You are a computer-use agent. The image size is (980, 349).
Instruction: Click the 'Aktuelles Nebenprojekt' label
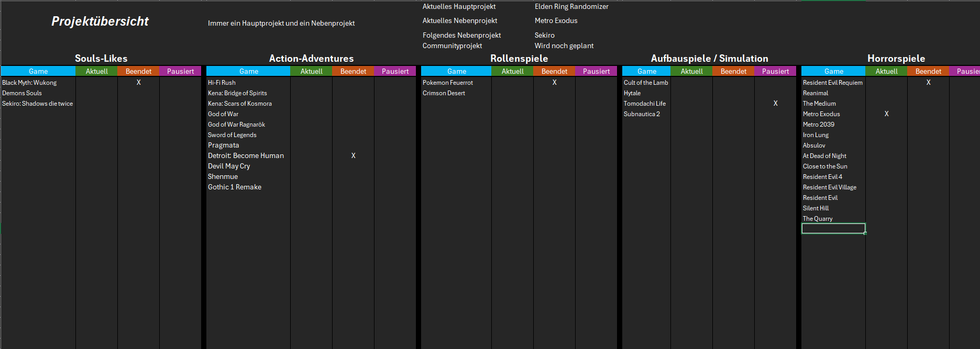pos(460,20)
